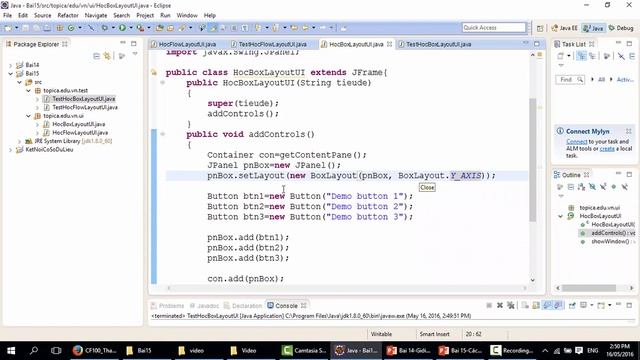Toggle Mark Occurrences in main toolbar
Image resolution: width=640 pixels, height=360 pixels.
(213, 28)
